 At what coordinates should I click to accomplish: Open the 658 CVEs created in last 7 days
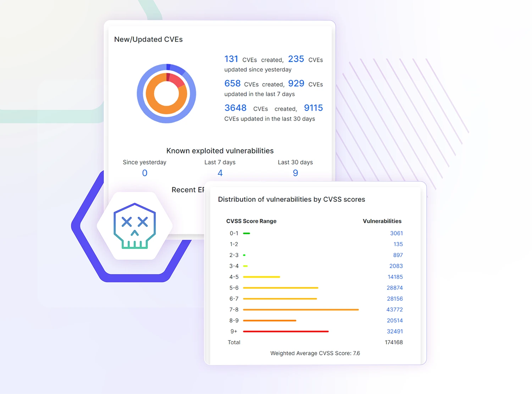pos(232,83)
